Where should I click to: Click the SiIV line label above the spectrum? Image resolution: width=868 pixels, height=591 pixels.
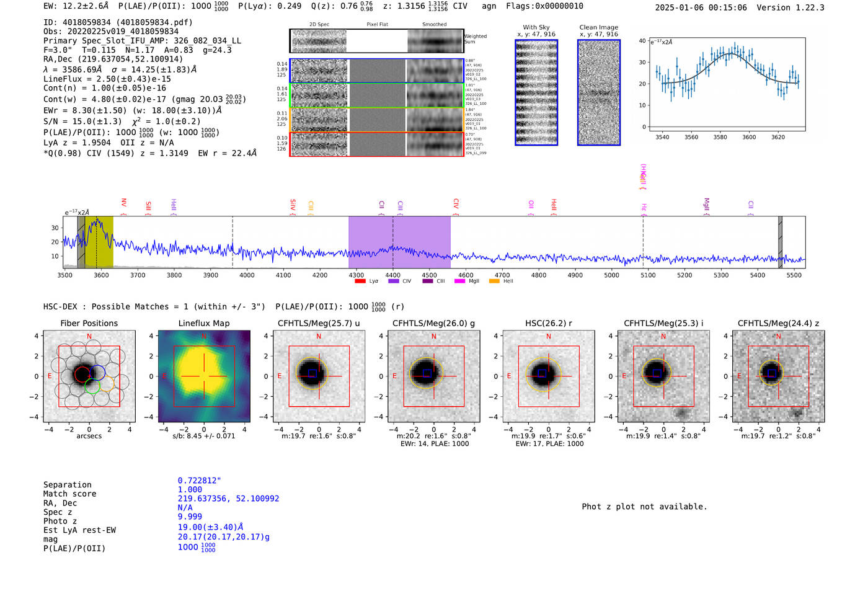click(293, 207)
